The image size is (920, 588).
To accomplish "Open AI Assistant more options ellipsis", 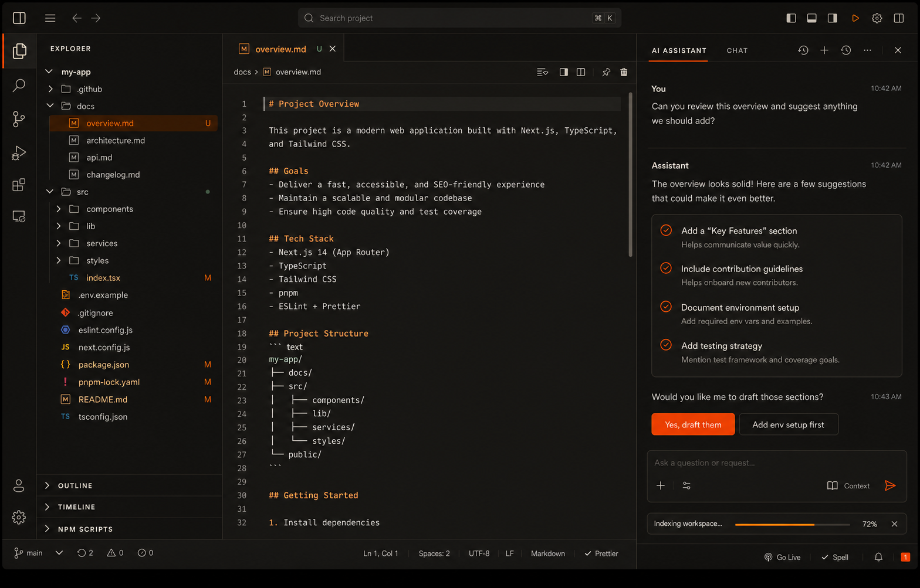I will 867,50.
